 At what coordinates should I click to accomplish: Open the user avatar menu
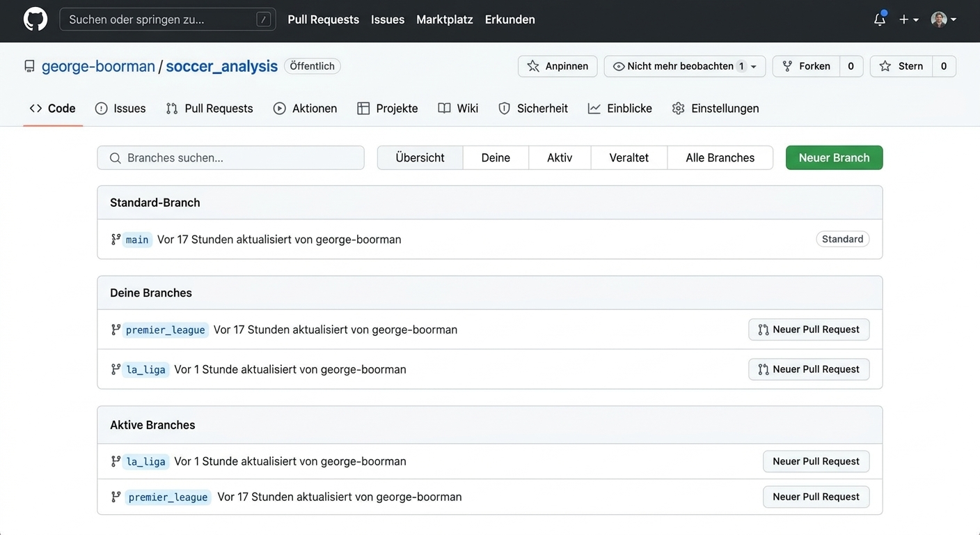[944, 20]
